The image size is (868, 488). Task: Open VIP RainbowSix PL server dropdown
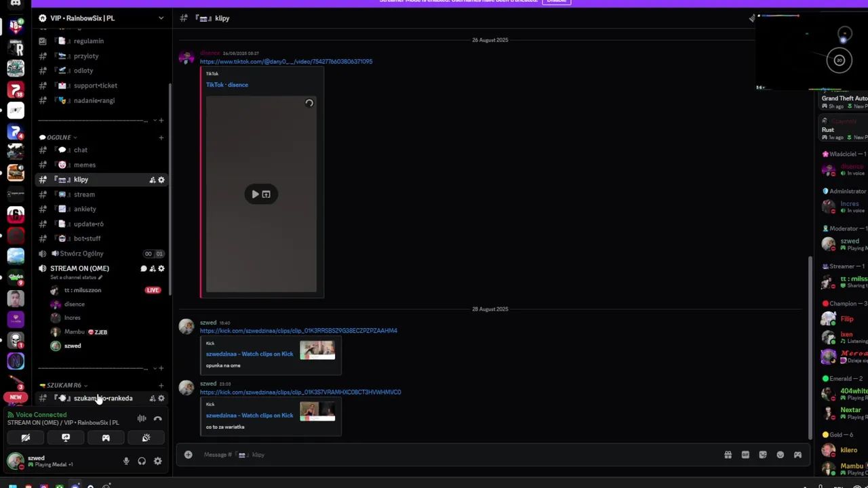(101, 18)
